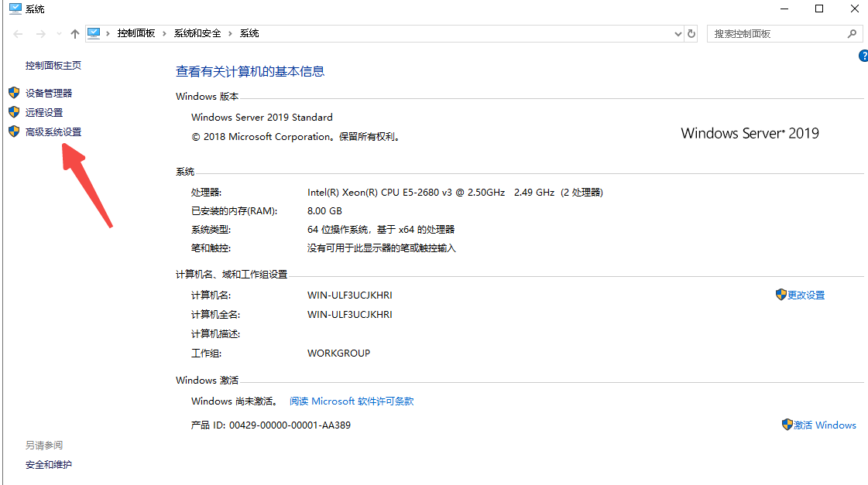The image size is (868, 485).
Task: Click shield icon beside 更改设置
Action: coord(781,294)
